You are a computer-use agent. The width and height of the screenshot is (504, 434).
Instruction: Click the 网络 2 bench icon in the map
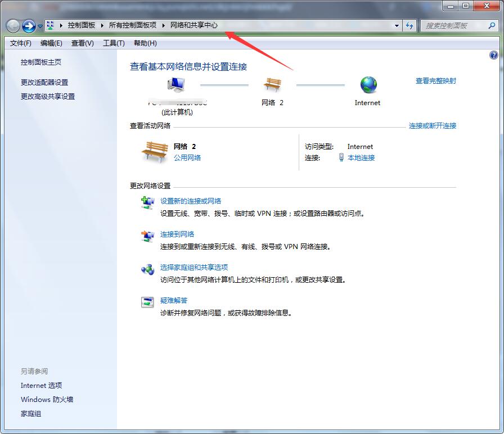pyautogui.click(x=273, y=84)
